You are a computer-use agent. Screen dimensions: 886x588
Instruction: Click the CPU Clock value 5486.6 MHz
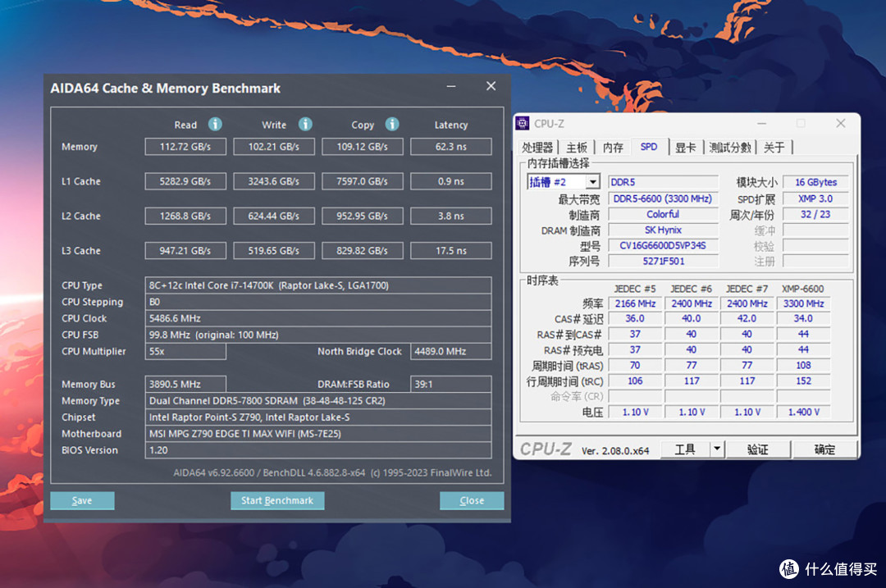point(318,318)
